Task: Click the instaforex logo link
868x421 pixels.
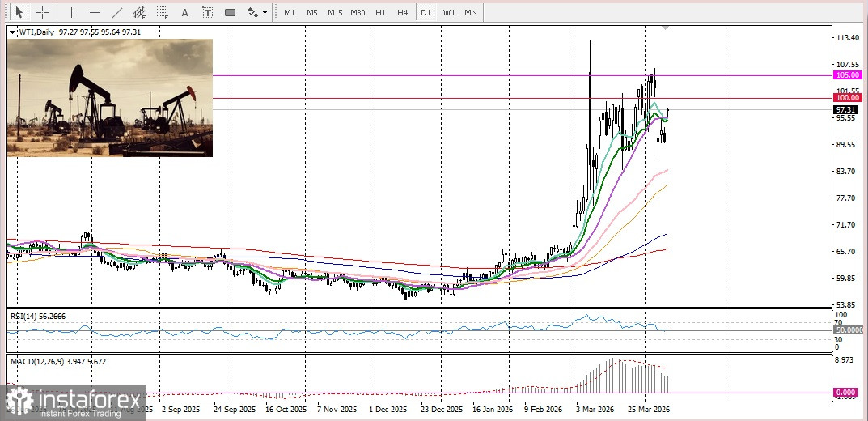Action: pos(73,402)
